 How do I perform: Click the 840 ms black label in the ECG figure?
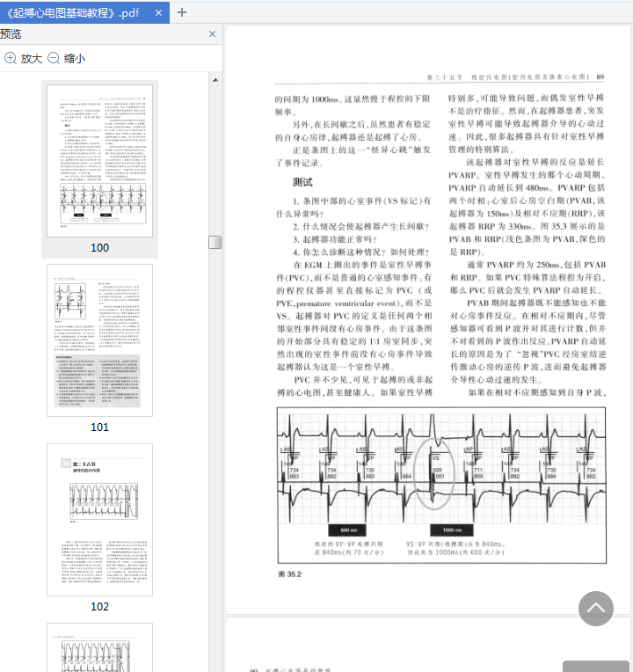tap(348, 530)
